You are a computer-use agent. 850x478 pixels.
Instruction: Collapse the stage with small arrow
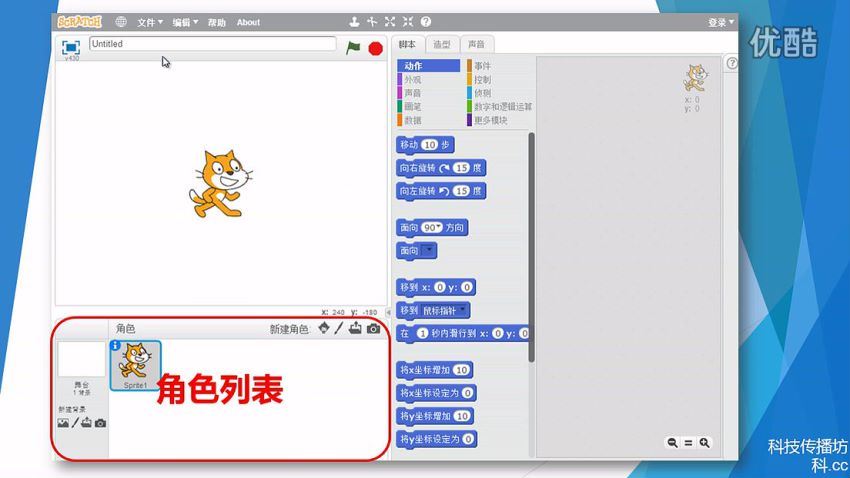click(388, 312)
